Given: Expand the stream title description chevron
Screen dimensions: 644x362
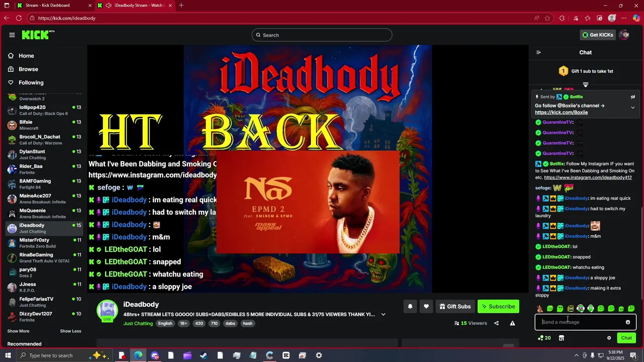Looking at the screenshot, I should click(383, 315).
